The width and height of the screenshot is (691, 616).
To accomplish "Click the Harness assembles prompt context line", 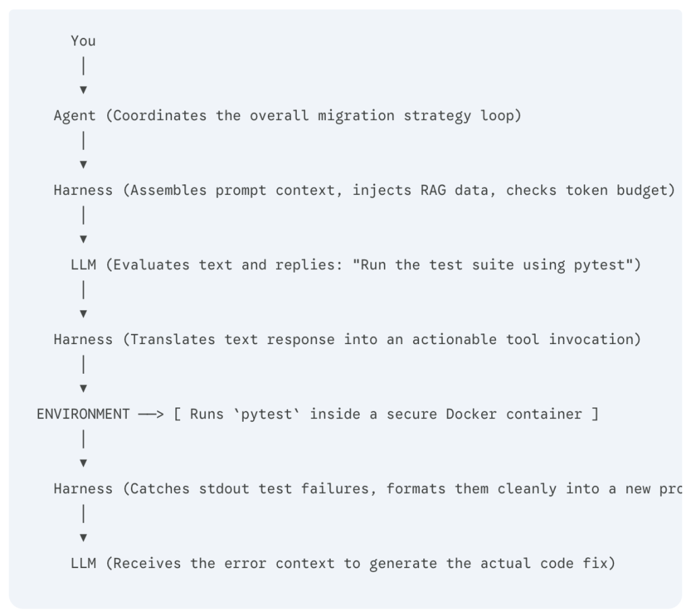I will [x=364, y=190].
